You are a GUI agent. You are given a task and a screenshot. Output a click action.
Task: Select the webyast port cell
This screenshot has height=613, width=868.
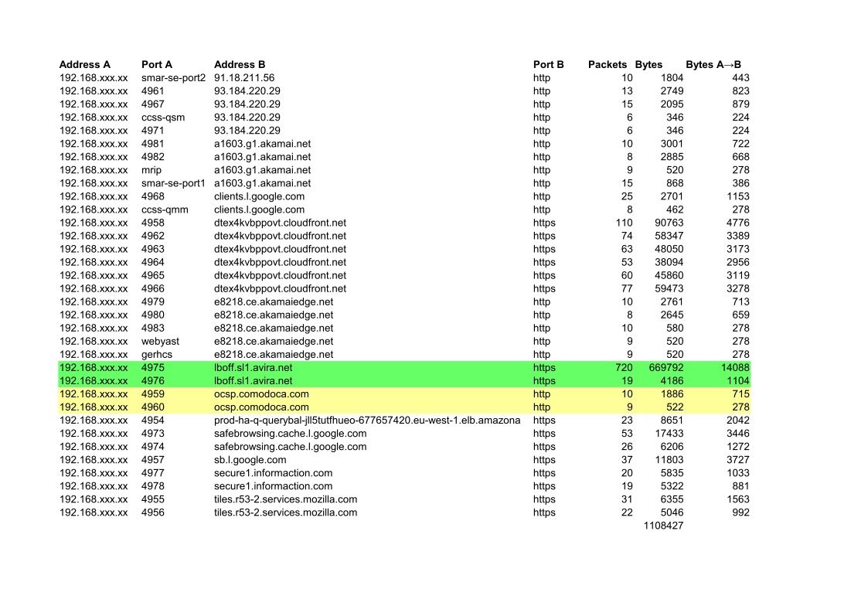160,342
